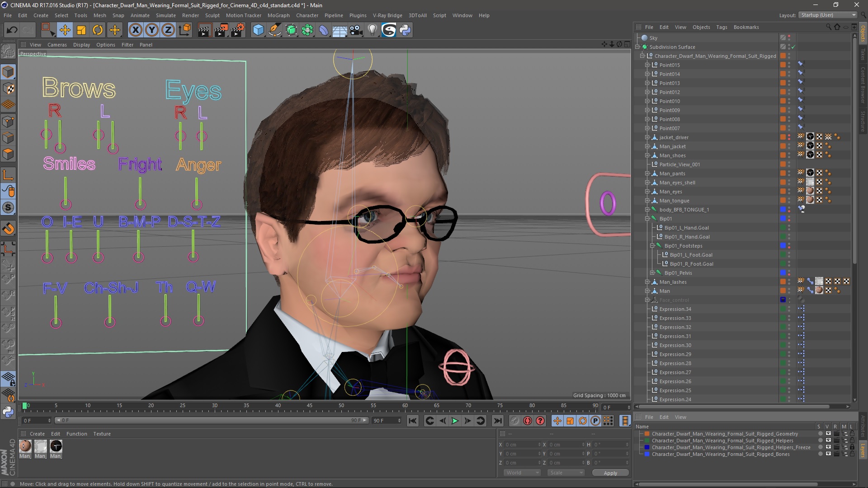The width and height of the screenshot is (868, 488).
Task: Open Object Manager Tags menu
Action: [722, 27]
